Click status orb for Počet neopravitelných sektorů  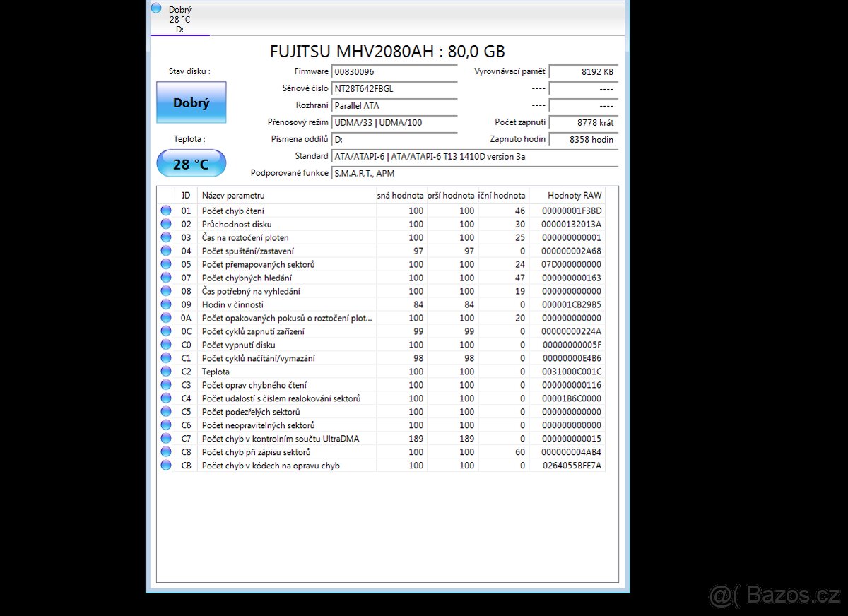tap(166, 425)
